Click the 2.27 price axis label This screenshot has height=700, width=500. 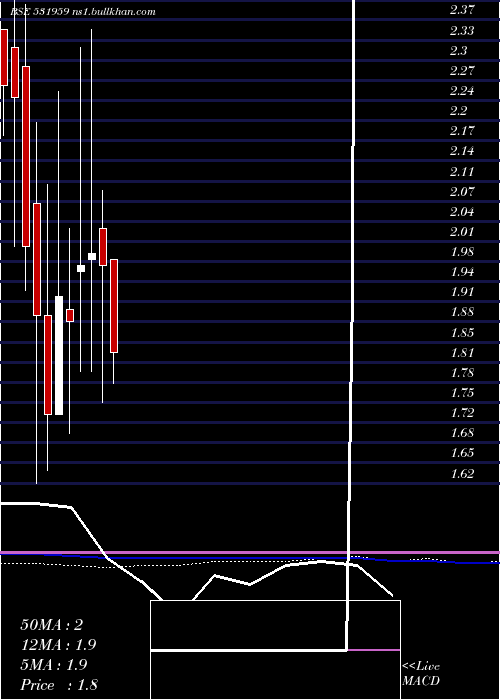pos(462,71)
